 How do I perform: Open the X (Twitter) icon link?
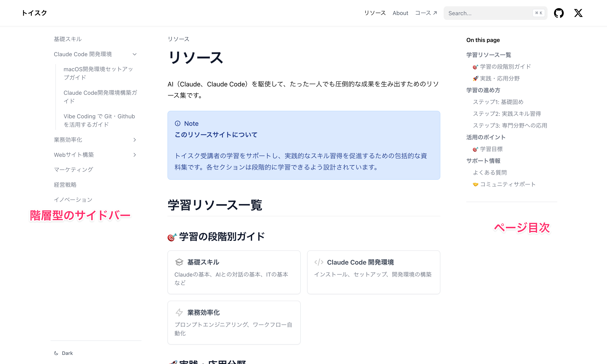(x=578, y=13)
